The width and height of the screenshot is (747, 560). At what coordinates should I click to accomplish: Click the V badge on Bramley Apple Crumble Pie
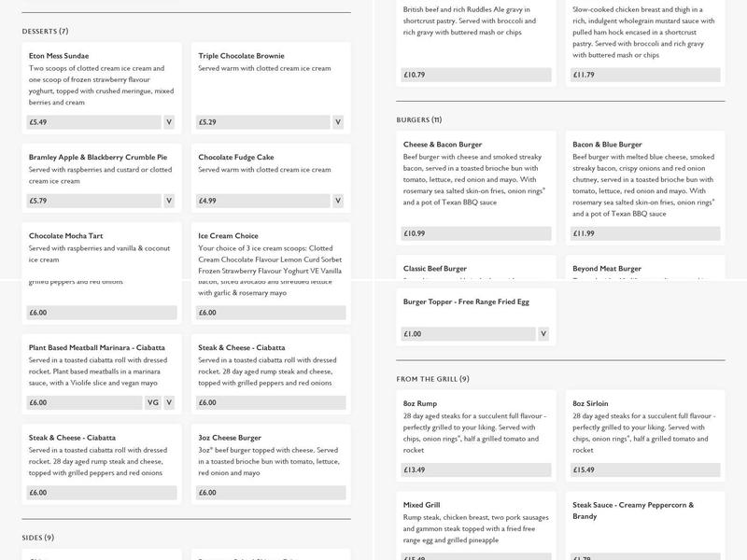click(169, 201)
